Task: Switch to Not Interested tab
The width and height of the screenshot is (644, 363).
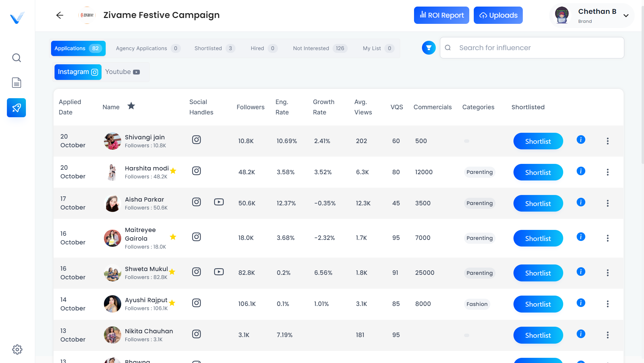Action: (320, 48)
